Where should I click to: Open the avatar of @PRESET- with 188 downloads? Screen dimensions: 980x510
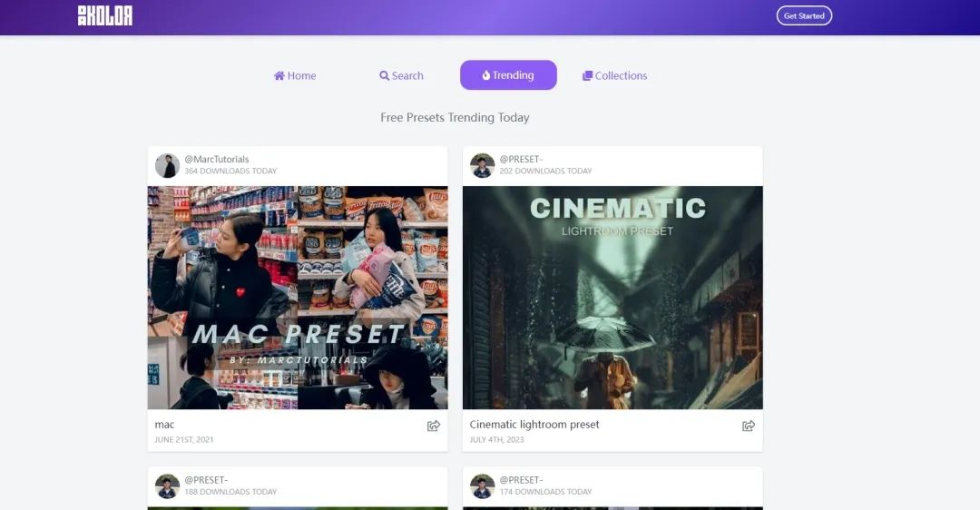[167, 486]
